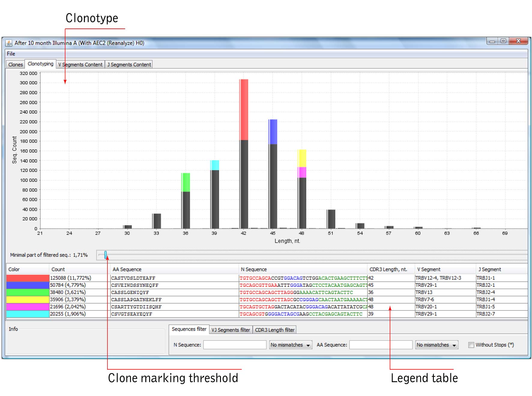Maximize the application window
532x396 pixels.
(503, 41)
